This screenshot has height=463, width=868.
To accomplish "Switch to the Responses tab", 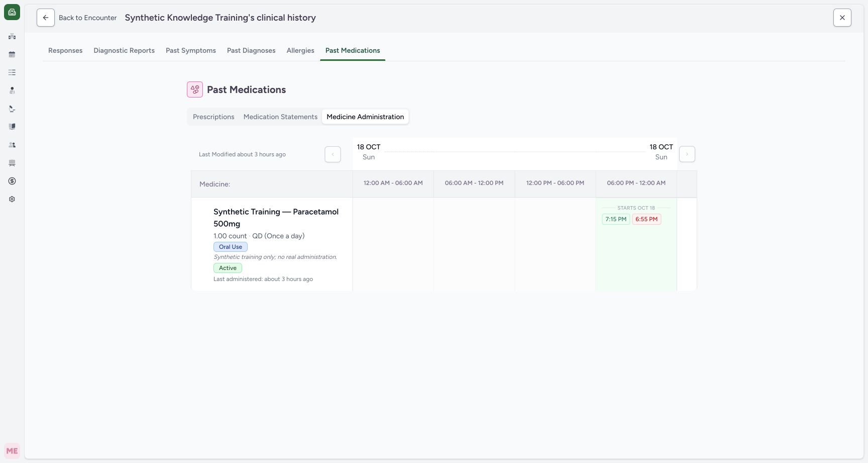I will (x=65, y=50).
